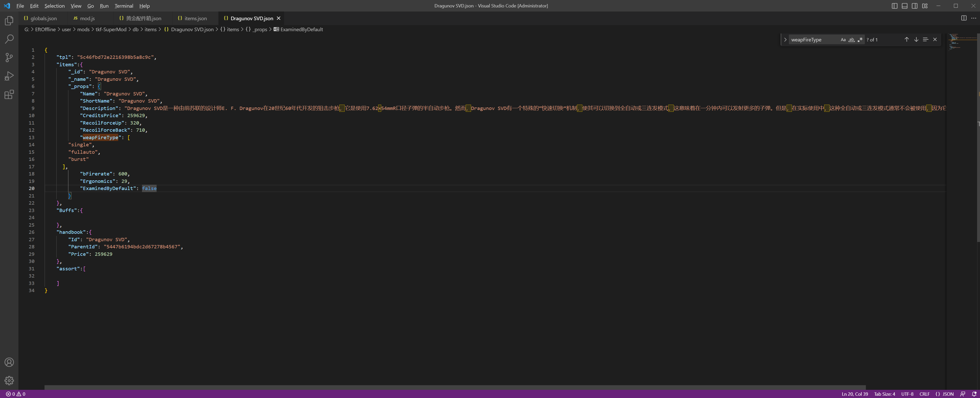Go to next match in find widget
Viewport: 980px width, 398px height.
coord(916,40)
